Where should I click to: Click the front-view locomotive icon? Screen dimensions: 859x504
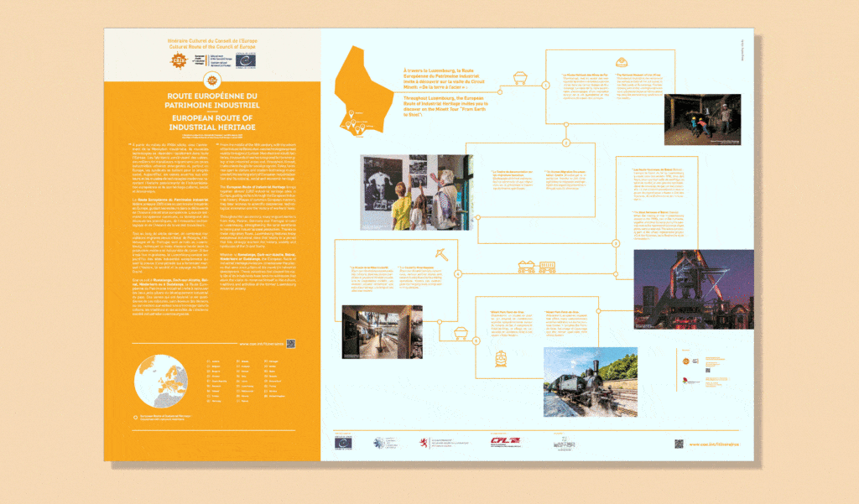click(501, 359)
